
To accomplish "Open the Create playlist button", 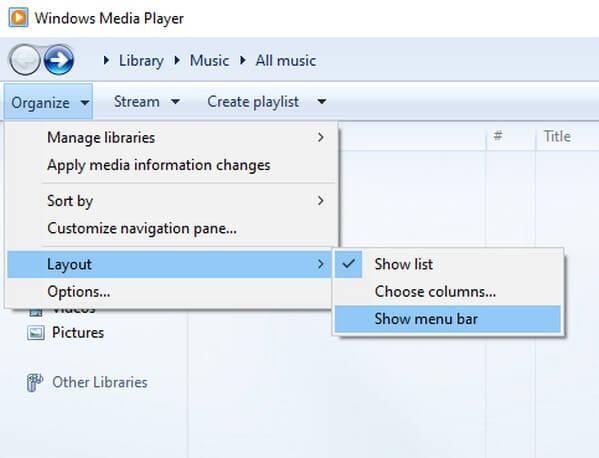I will [x=253, y=102].
